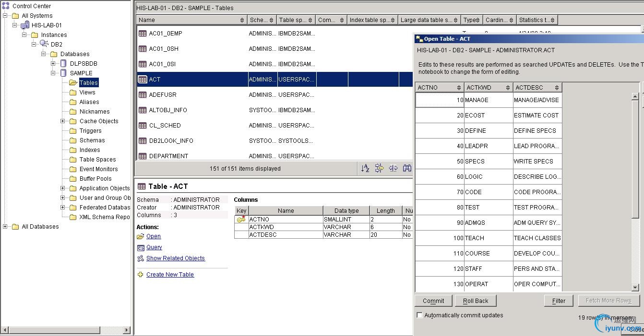Select the ACT row in tables list
The image size is (644, 336).
(x=274, y=80)
